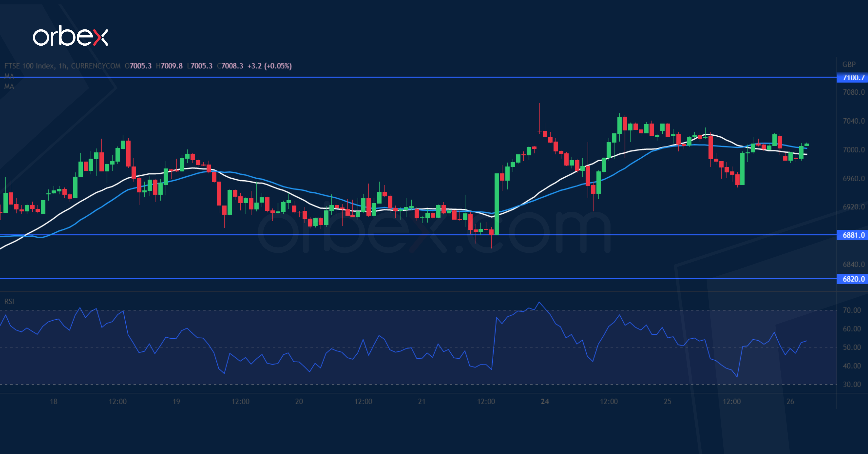Click the 7100.7 price level tag
This screenshot has height=454, width=868.
coord(853,77)
